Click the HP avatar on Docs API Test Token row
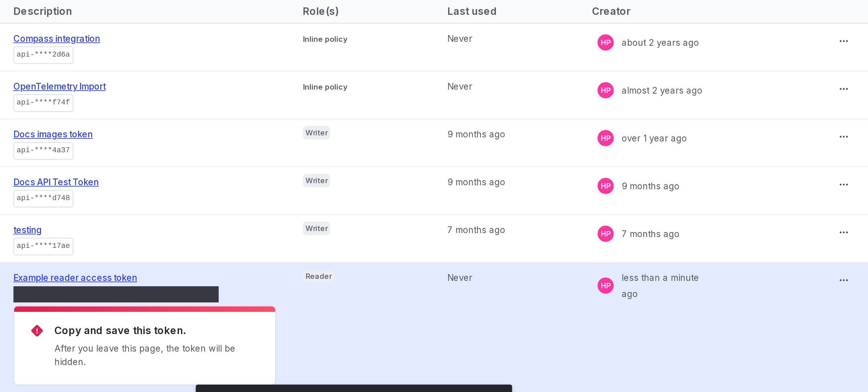Image resolution: width=868 pixels, height=392 pixels. pos(606,186)
